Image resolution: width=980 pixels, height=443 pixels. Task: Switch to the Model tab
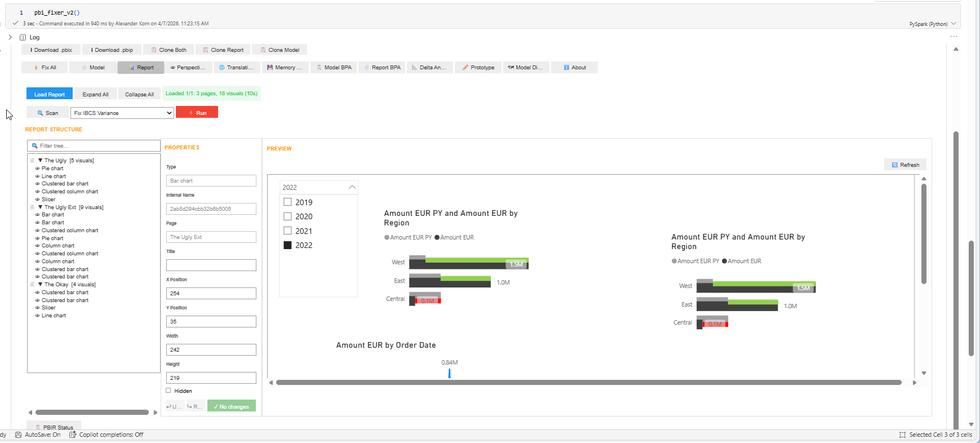pyautogui.click(x=93, y=67)
